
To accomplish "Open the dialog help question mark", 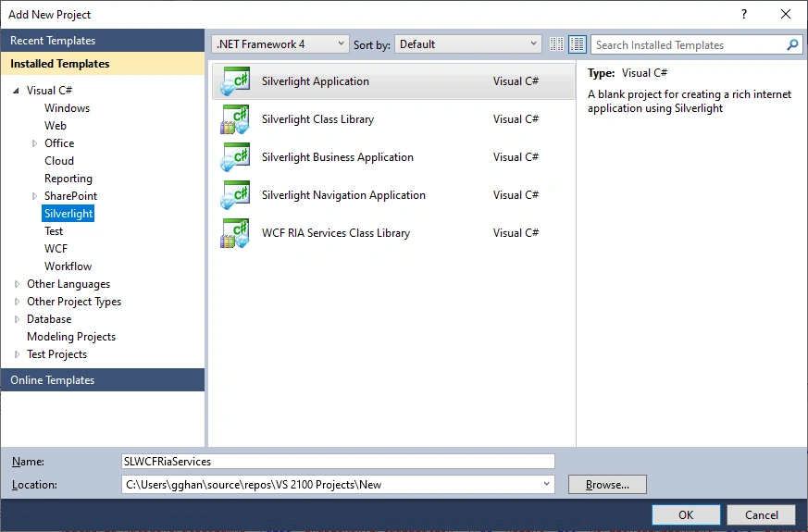I will 743,15.
